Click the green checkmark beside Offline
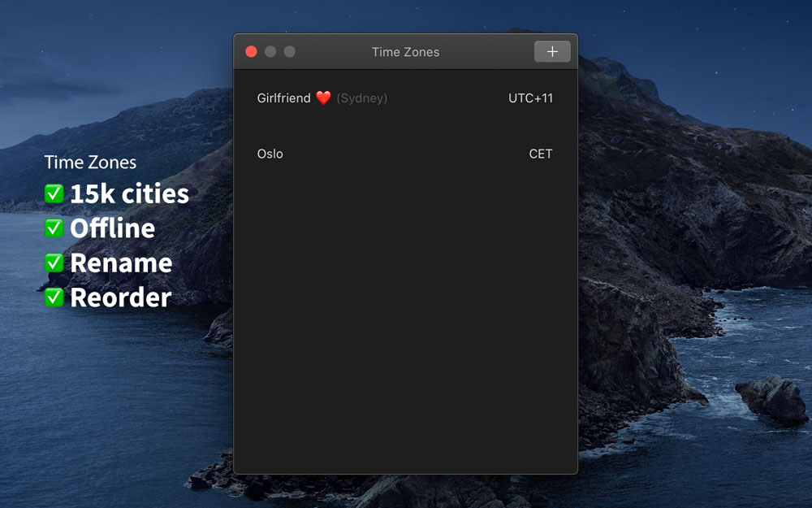 tap(54, 228)
